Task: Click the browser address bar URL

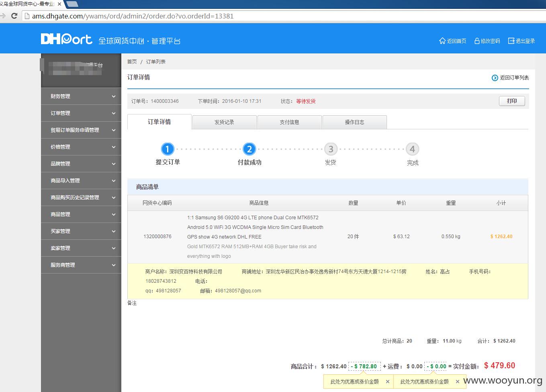Action: pos(133,16)
